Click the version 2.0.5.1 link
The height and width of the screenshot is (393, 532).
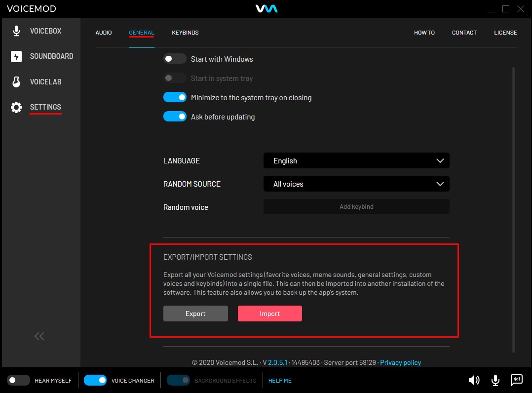point(277,362)
